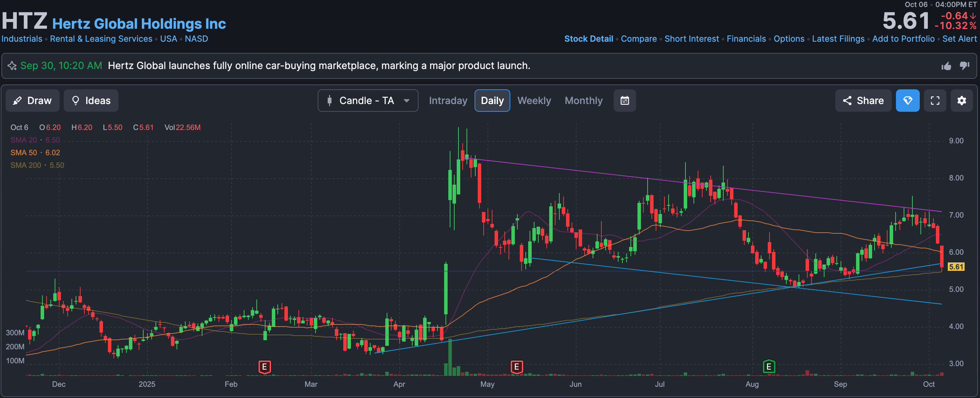The height and width of the screenshot is (398, 980).
Task: Click the blue diamond premium icon
Action: pyautogui.click(x=907, y=101)
